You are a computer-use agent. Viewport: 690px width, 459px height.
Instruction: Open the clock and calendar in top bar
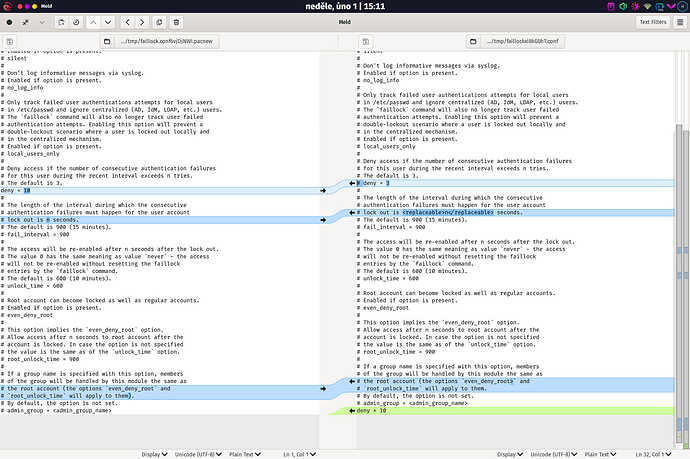[x=343, y=6]
